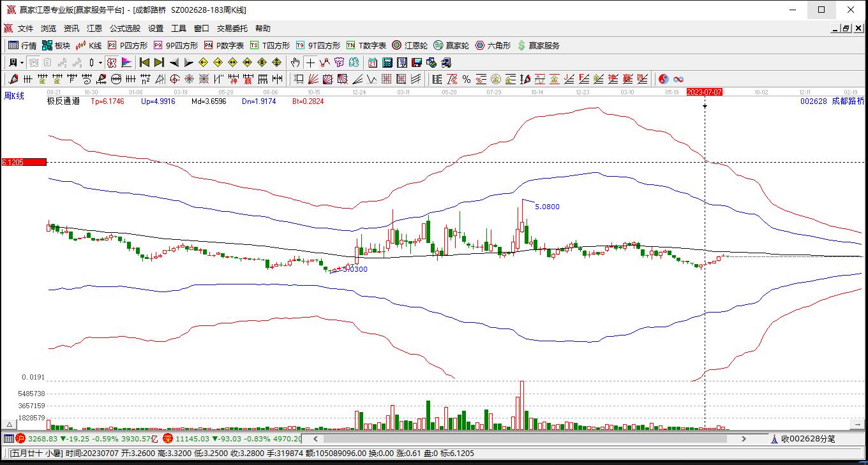Open the 帮助 menu
The image size is (868, 465).
(263, 29)
